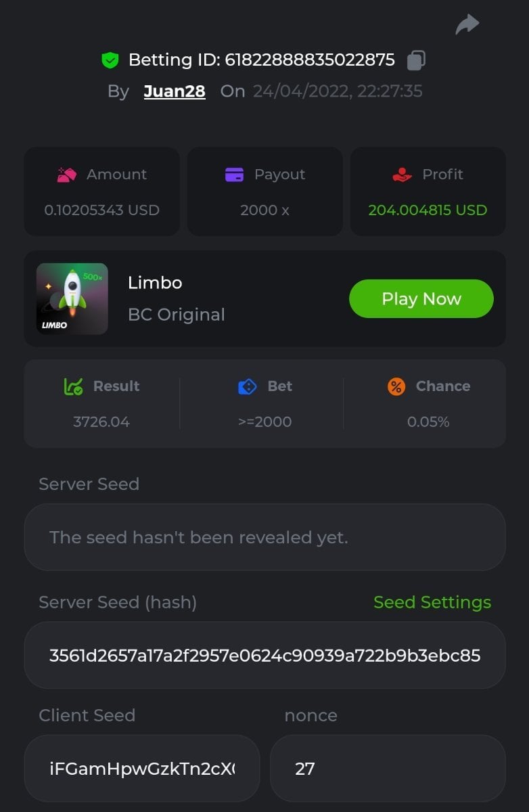529x812 pixels.
Task: Click the Server Seed field
Action: tap(264, 537)
